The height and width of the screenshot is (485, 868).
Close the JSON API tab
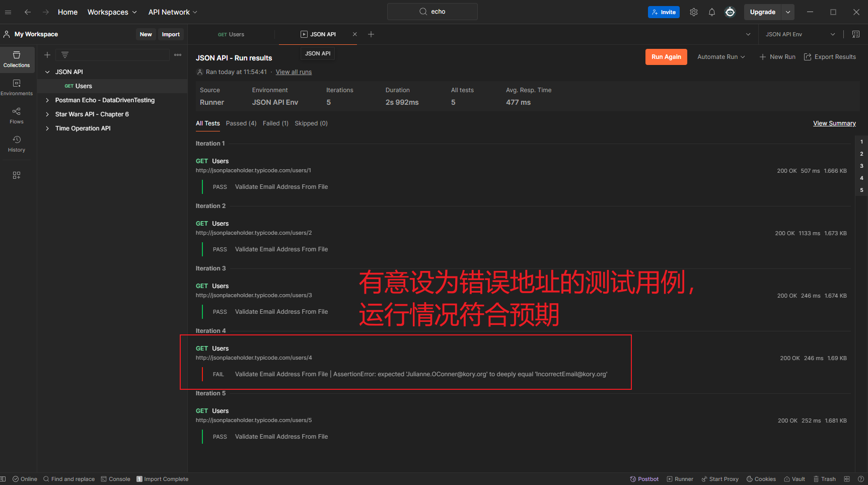(x=355, y=34)
